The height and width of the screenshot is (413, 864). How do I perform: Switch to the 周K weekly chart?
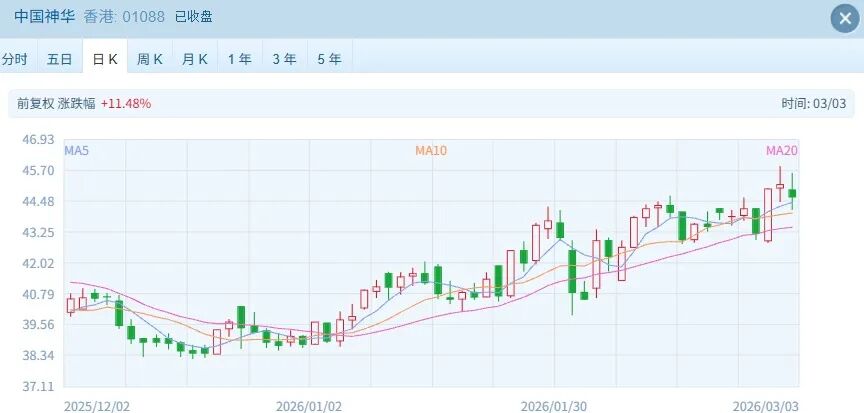point(150,59)
